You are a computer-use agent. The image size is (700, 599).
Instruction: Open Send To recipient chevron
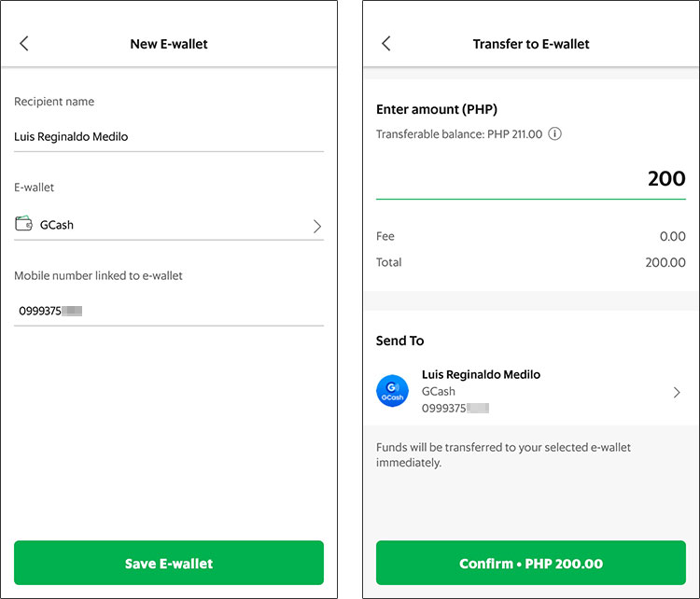[677, 393]
